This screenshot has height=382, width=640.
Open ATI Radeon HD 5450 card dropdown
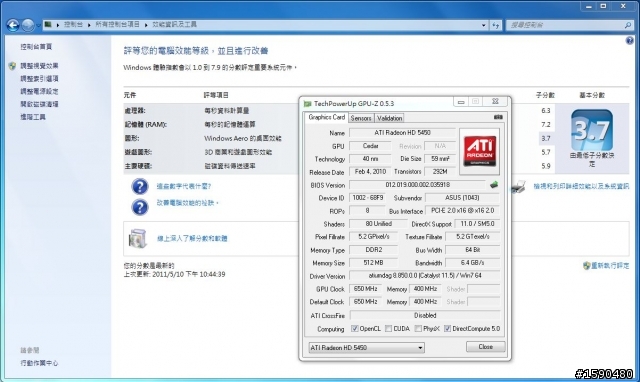click(366, 348)
